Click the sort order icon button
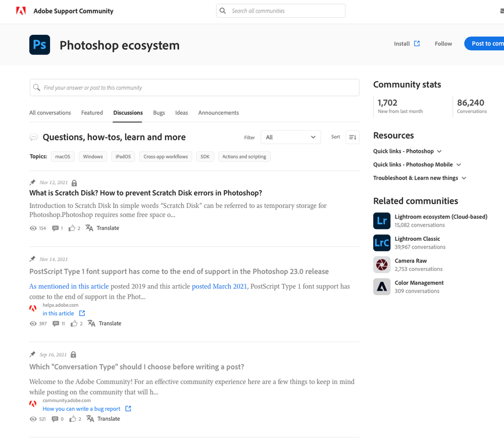This screenshot has width=504, height=440. [352, 137]
